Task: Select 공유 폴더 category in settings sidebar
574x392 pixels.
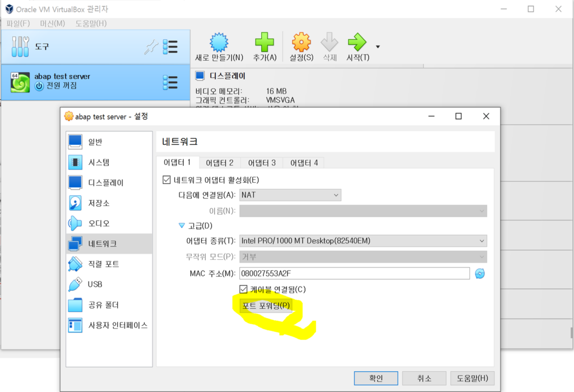Action: point(109,305)
